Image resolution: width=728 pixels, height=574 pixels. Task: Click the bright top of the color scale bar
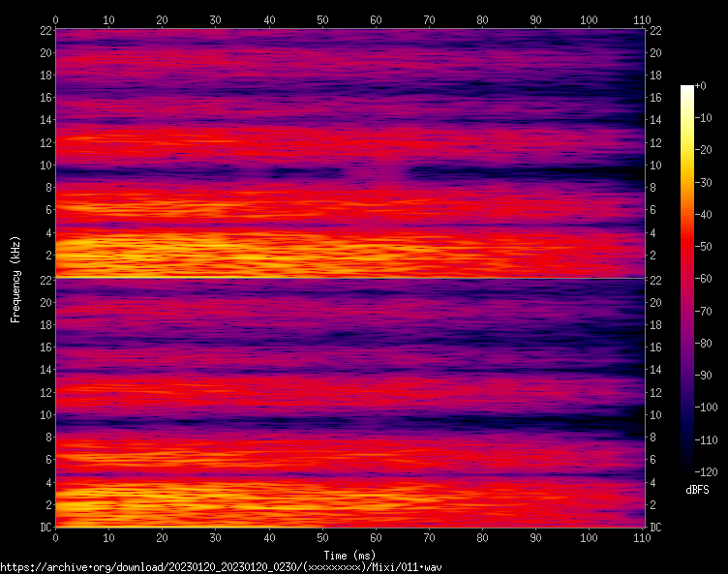[x=686, y=90]
